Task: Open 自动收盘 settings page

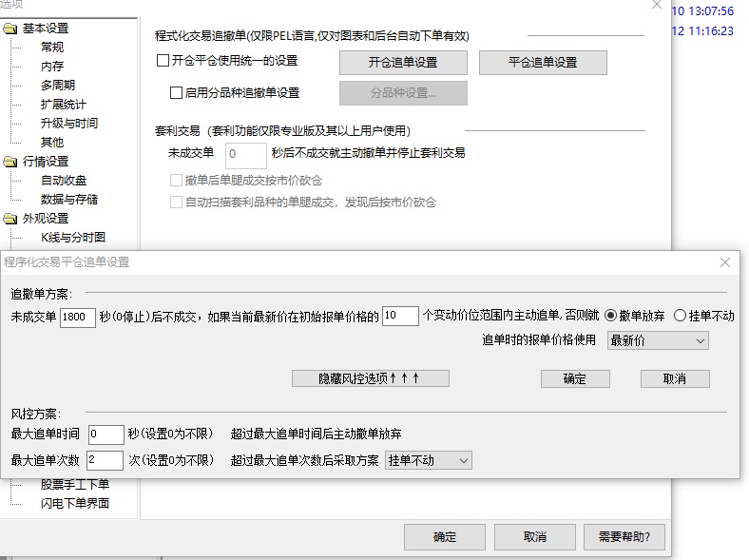Action: click(x=64, y=181)
